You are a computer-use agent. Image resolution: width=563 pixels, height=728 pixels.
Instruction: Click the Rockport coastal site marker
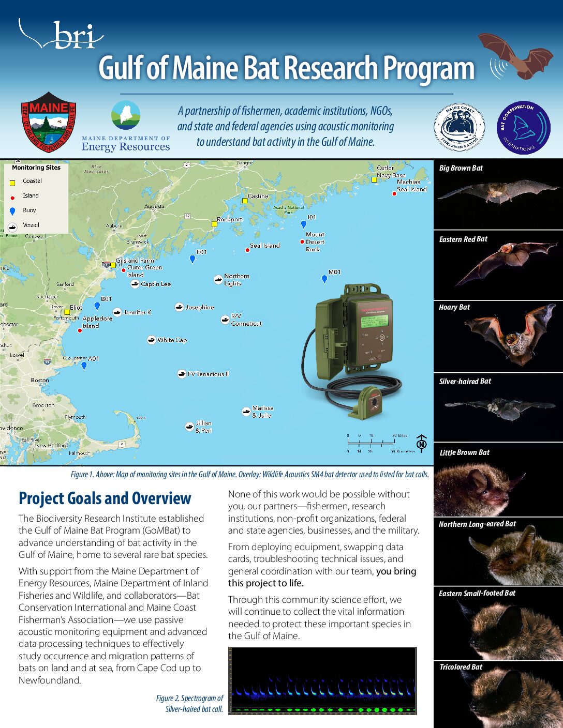[x=214, y=224]
